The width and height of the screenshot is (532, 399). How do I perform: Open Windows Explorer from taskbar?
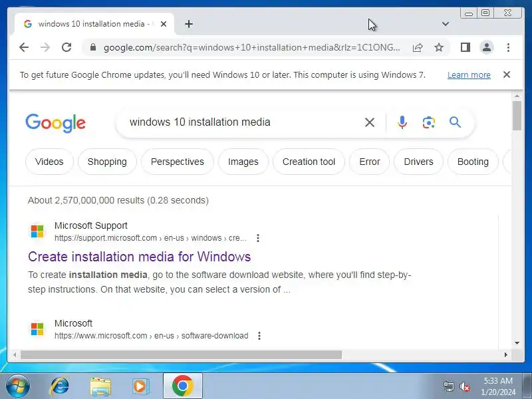100,386
